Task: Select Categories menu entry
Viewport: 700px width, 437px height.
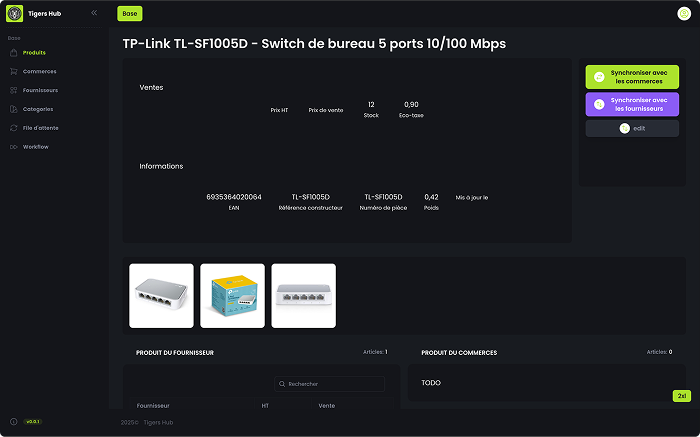Action: click(x=38, y=109)
